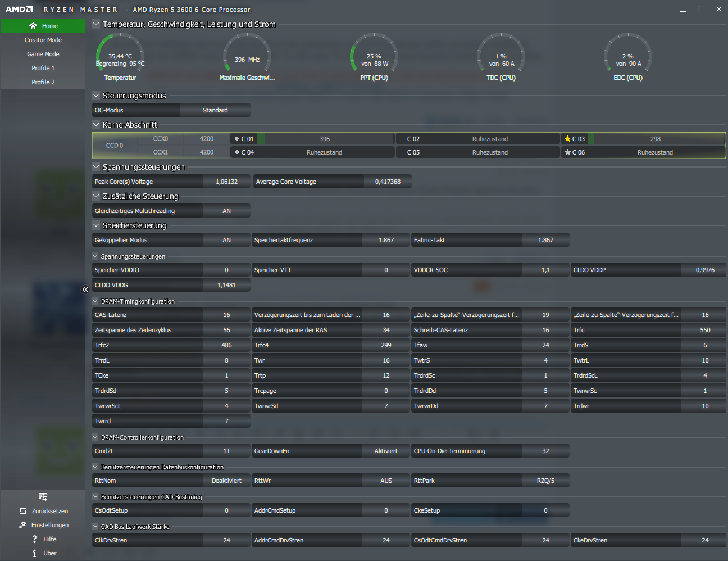
Task: Switch to Game Mode
Action: [43, 54]
